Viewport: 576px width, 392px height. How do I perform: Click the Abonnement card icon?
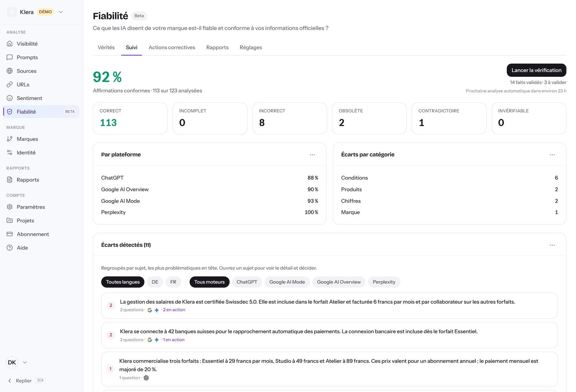10,234
